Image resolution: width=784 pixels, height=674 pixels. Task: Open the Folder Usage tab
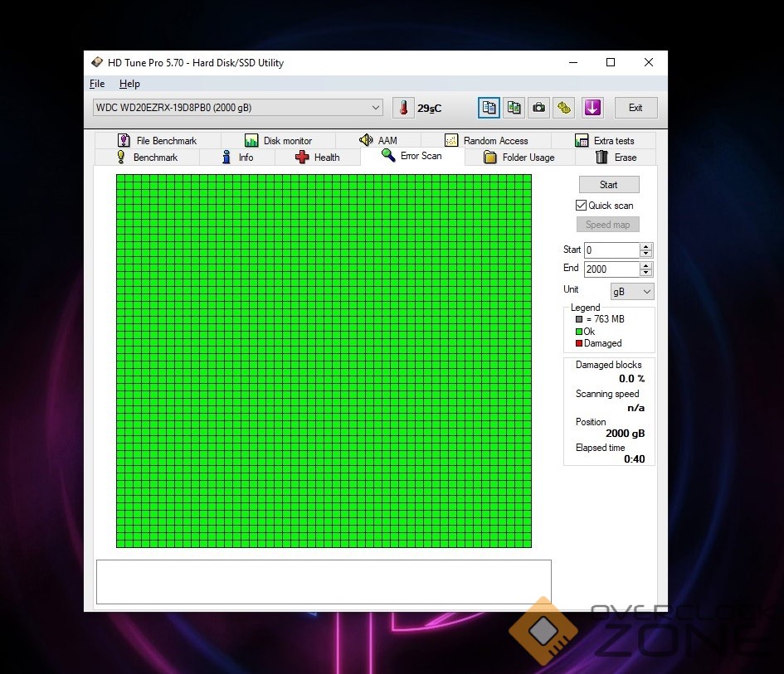click(x=519, y=158)
